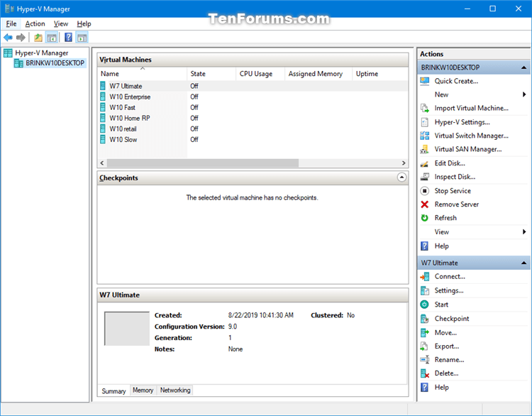Open the Help menu in menu bar
532x416 pixels.
point(84,23)
